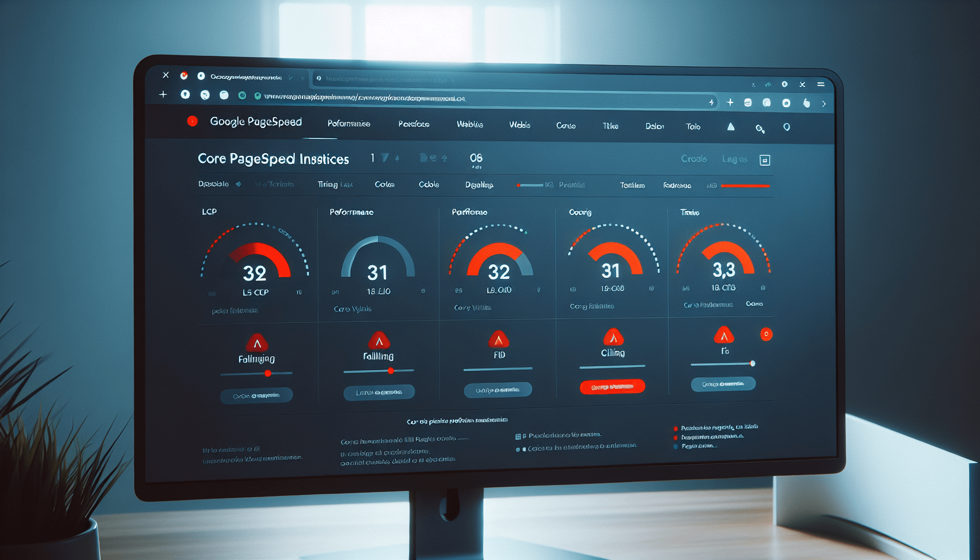The image size is (980, 560).
Task: Click the red warning icon above 'FID'
Action: tap(498, 340)
